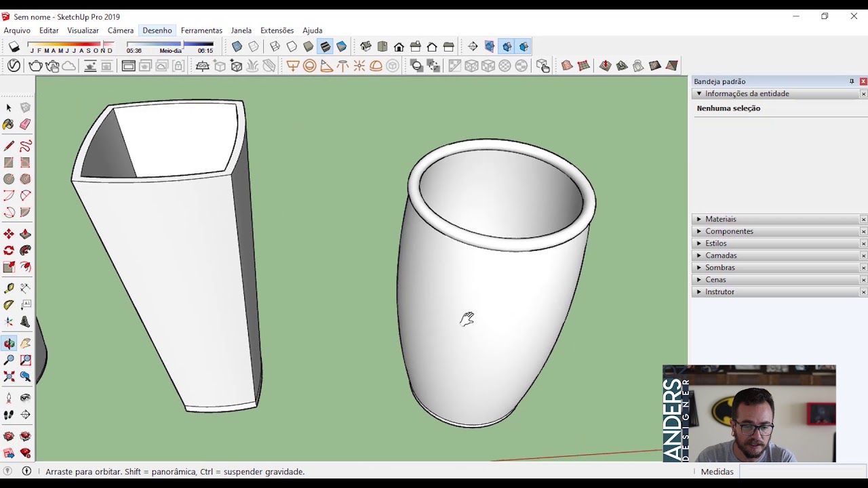The height and width of the screenshot is (488, 868).
Task: Open the Ferramentas menu
Action: coord(201,30)
